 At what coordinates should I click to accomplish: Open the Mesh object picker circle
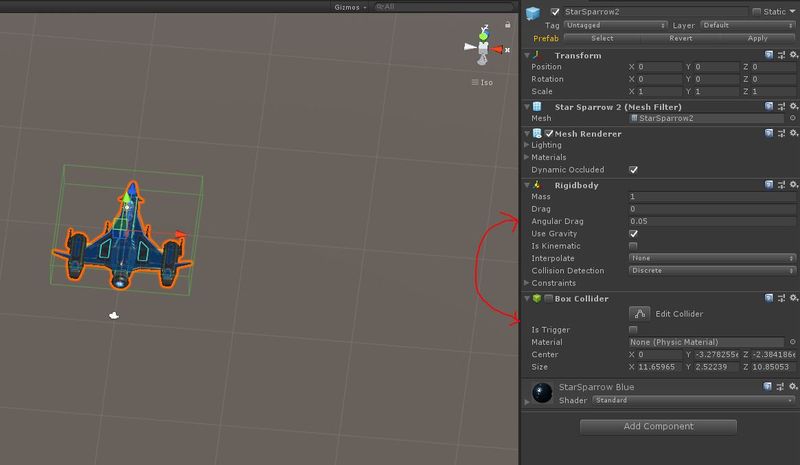pos(793,118)
